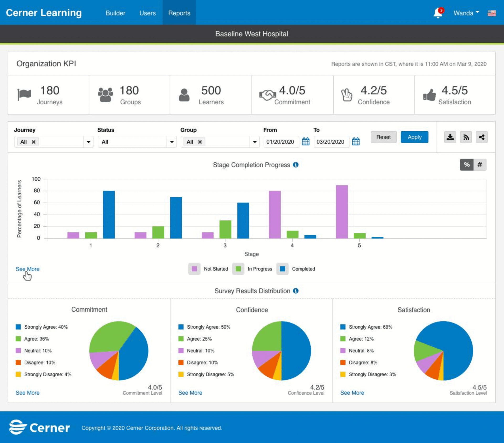Click 'Strongly Agree: 50%' in Confidence
This screenshot has height=443, width=504.
(209, 327)
